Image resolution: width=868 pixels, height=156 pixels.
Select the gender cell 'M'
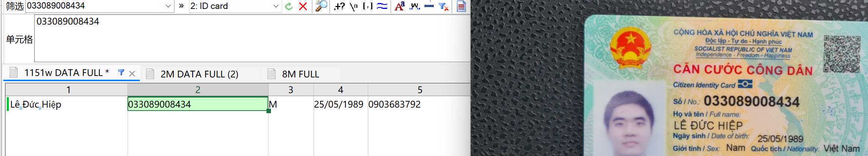click(x=291, y=104)
